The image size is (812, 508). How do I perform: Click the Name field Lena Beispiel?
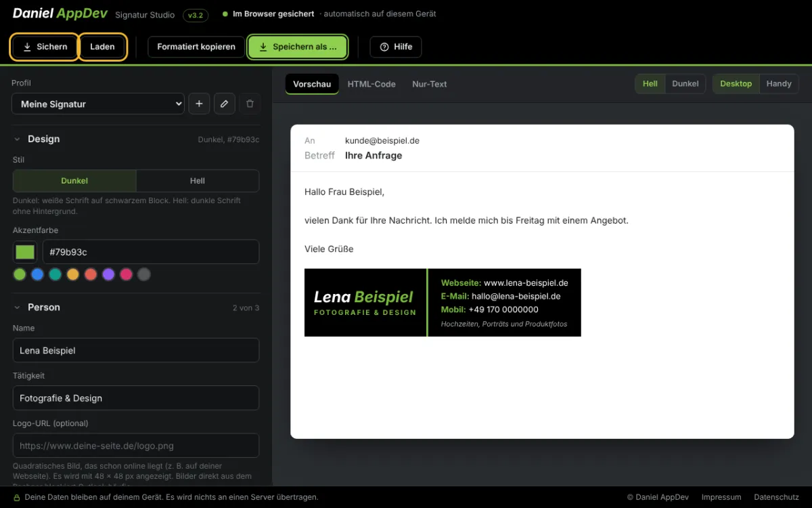click(x=136, y=350)
